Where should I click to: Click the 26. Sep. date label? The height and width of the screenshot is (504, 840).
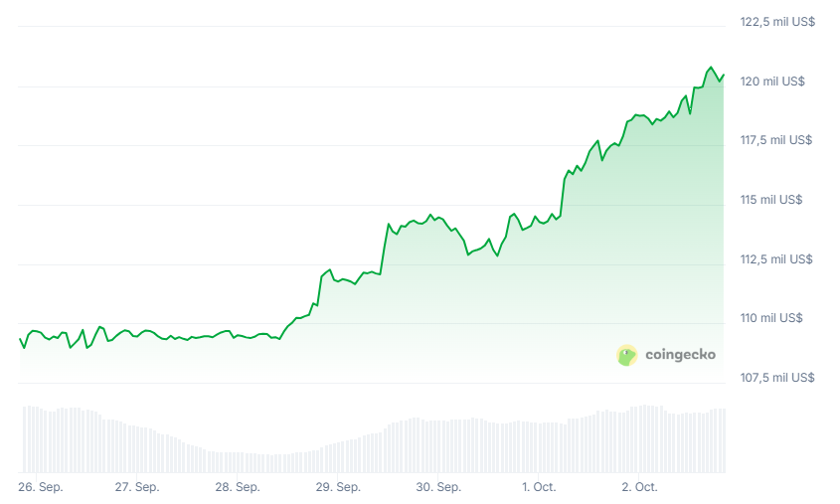tap(40, 487)
